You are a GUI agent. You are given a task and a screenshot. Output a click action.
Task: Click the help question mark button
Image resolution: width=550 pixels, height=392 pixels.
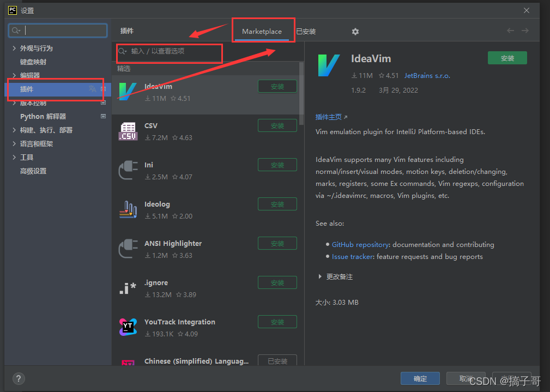point(19,378)
